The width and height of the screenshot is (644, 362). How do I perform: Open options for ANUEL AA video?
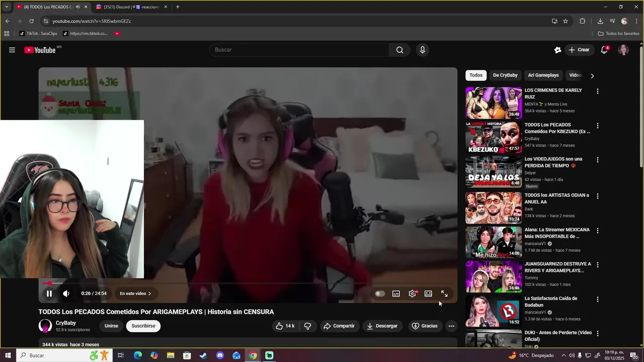[x=598, y=196]
